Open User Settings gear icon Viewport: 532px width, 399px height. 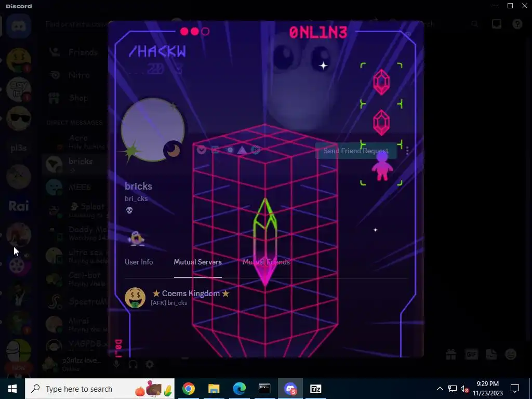[x=150, y=364]
